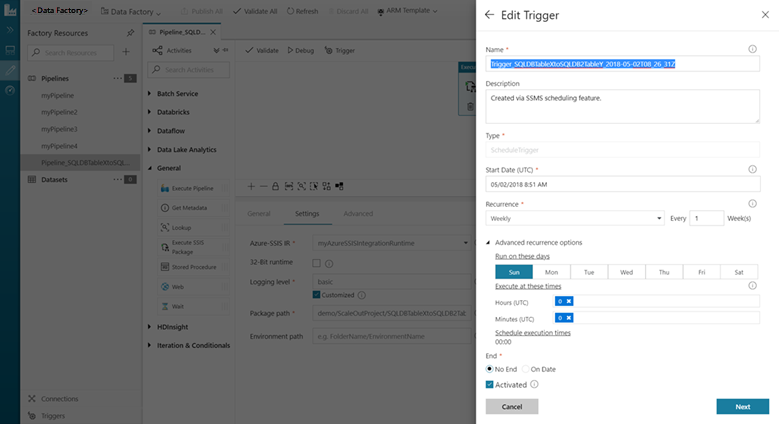
Task: Open the overview icon in left sidebar
Action: point(10,50)
